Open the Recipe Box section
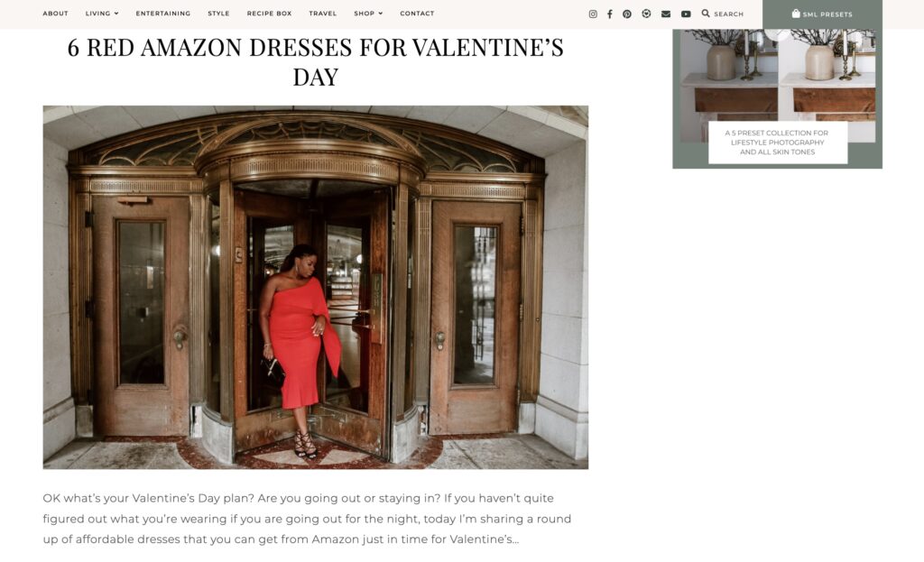The width and height of the screenshot is (924, 562). 269,14
